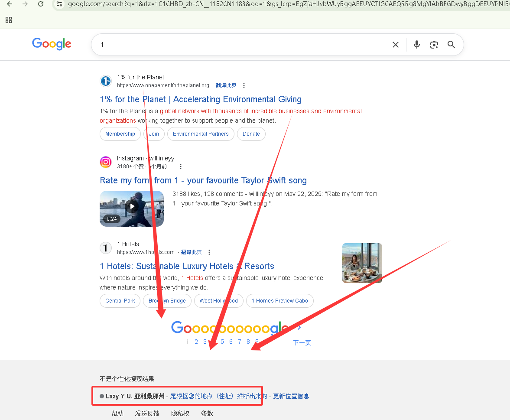Open '1 Hotels: Sustainable Luxury Hotels & Resorts'
The image size is (510, 420).
[187, 266]
